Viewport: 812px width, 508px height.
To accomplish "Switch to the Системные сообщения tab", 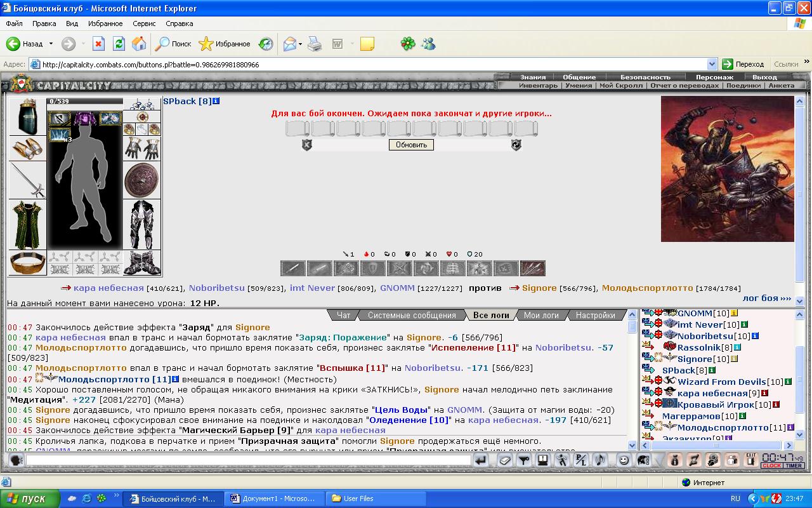I will point(412,315).
